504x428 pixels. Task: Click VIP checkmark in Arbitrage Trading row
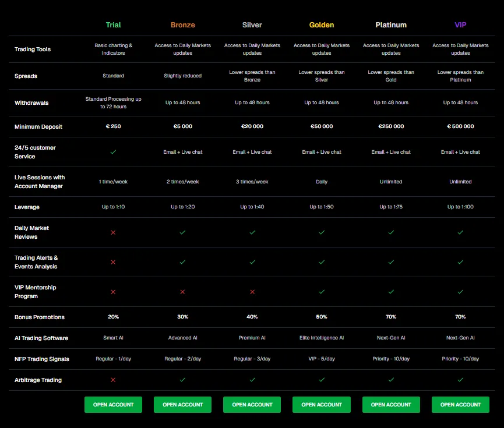[x=460, y=380]
